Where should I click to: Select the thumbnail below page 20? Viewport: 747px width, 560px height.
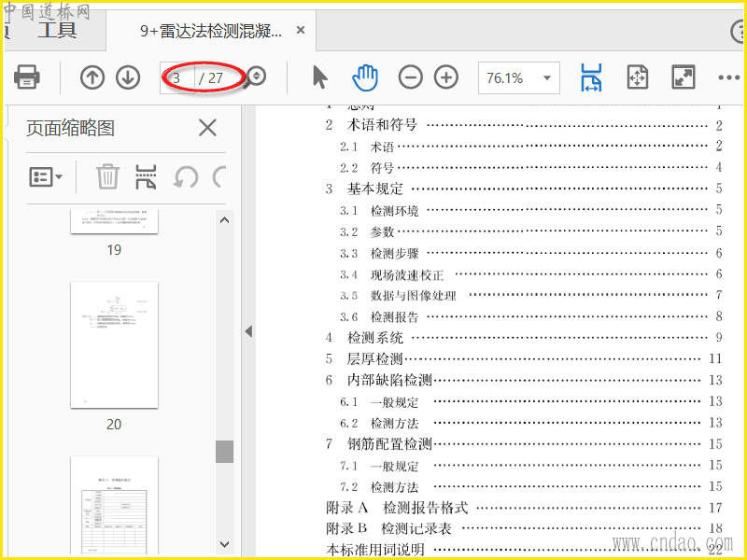pos(114,505)
